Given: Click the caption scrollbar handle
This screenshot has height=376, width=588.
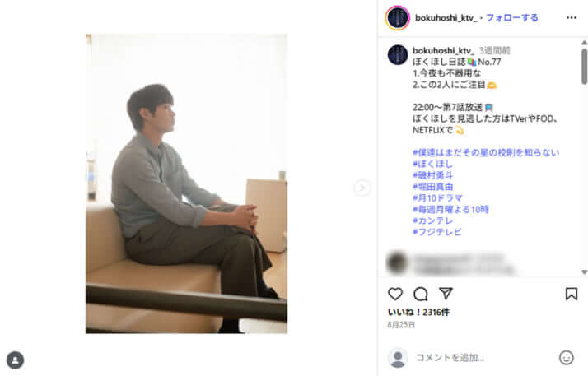Looking at the screenshot, I should [584, 67].
